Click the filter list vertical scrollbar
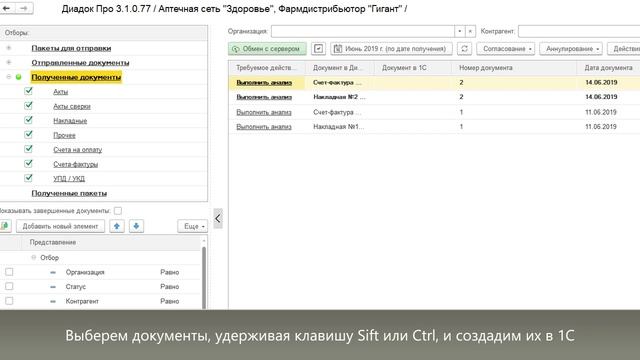 click(204, 278)
